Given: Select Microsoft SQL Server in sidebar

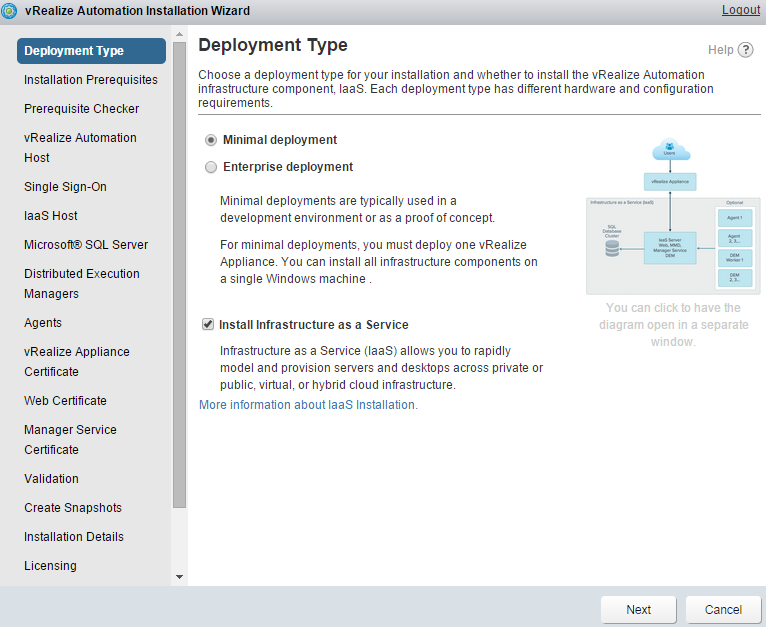Looking at the screenshot, I should click(x=86, y=245).
